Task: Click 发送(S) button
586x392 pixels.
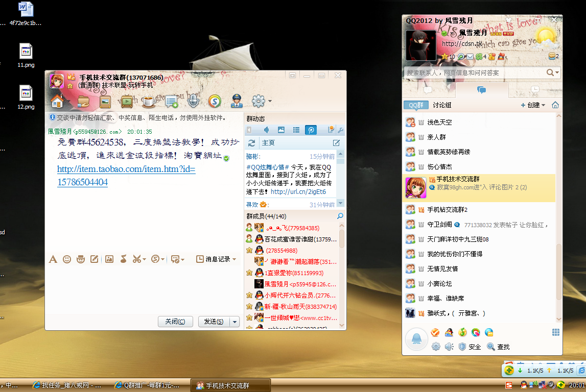Action: click(214, 322)
